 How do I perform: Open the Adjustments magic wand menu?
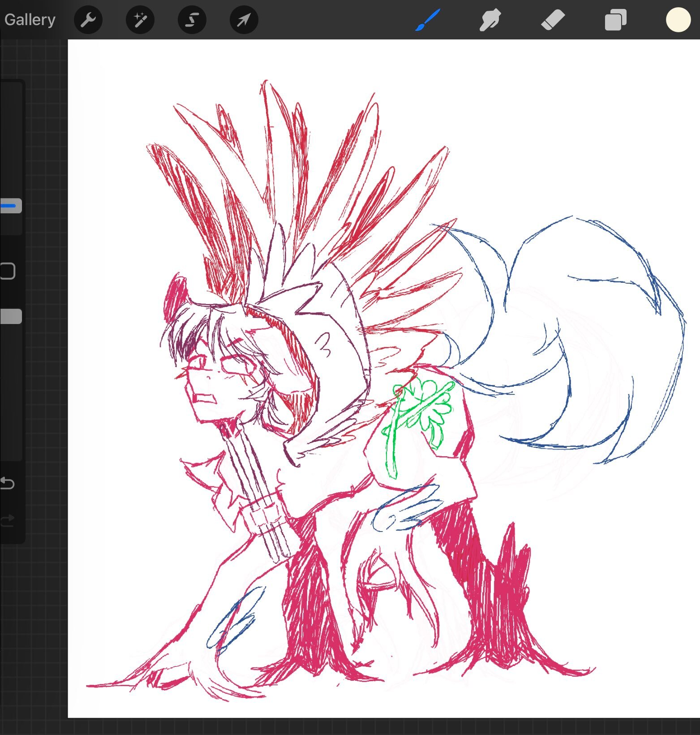[x=140, y=20]
